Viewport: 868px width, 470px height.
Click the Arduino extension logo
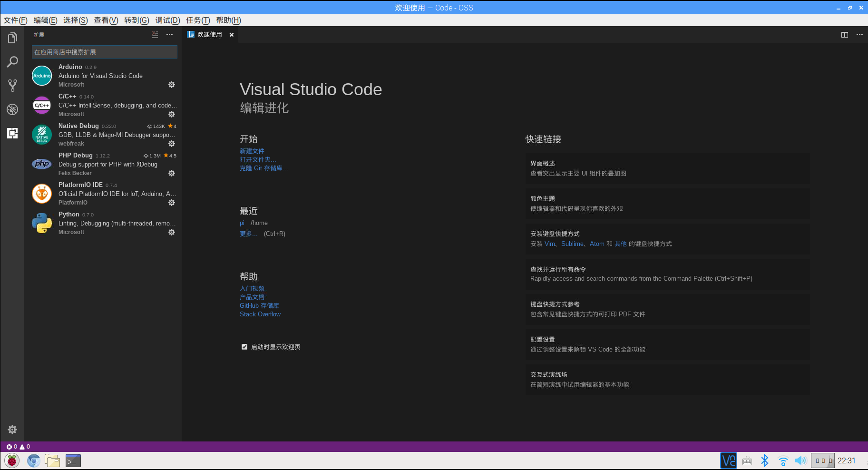42,76
